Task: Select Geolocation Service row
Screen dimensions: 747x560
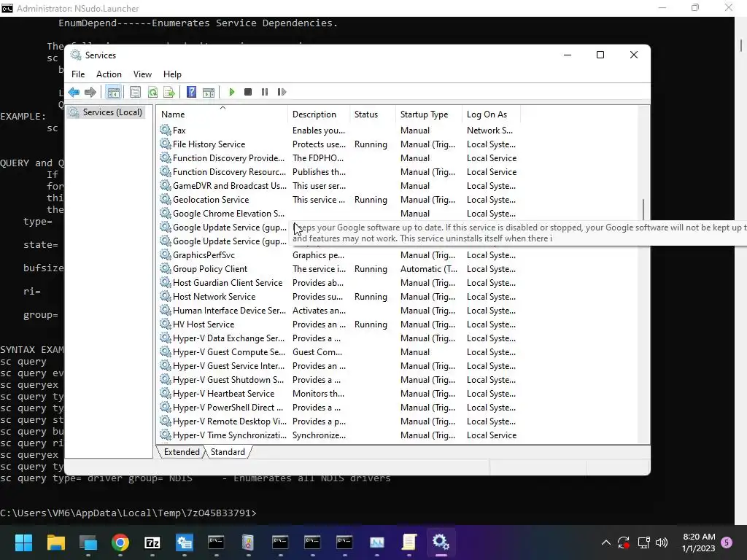Action: (339, 200)
